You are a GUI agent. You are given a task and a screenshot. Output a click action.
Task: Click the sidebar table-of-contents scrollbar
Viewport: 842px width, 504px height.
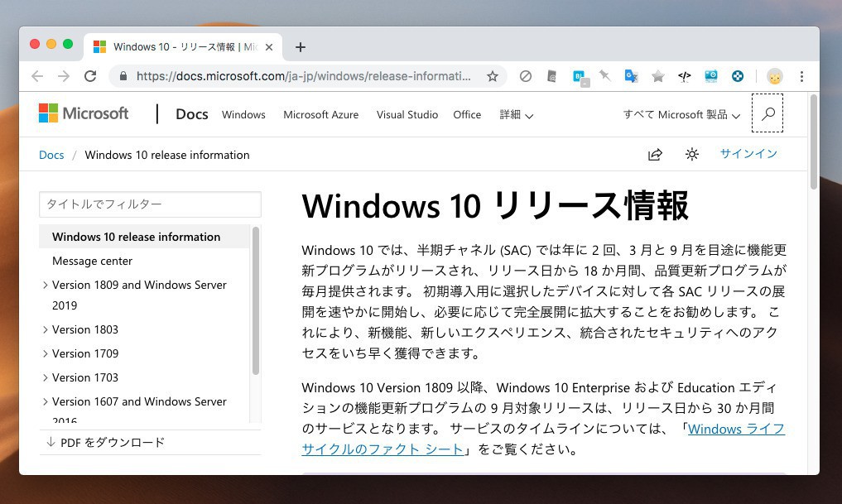coord(256,298)
